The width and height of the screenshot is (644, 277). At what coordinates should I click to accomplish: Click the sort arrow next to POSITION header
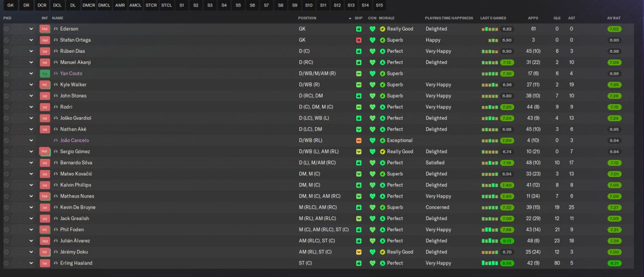click(x=350, y=18)
